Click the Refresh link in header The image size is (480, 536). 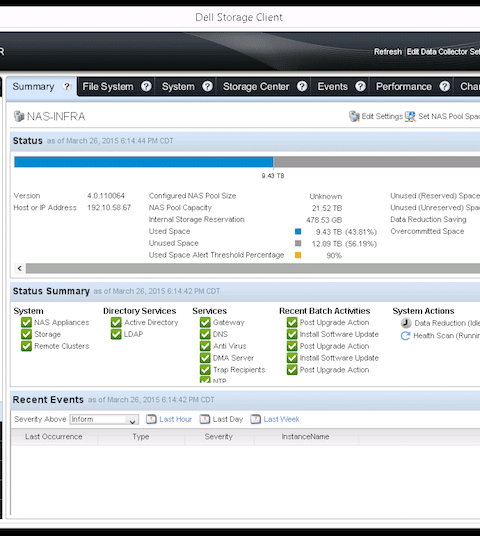click(x=388, y=52)
